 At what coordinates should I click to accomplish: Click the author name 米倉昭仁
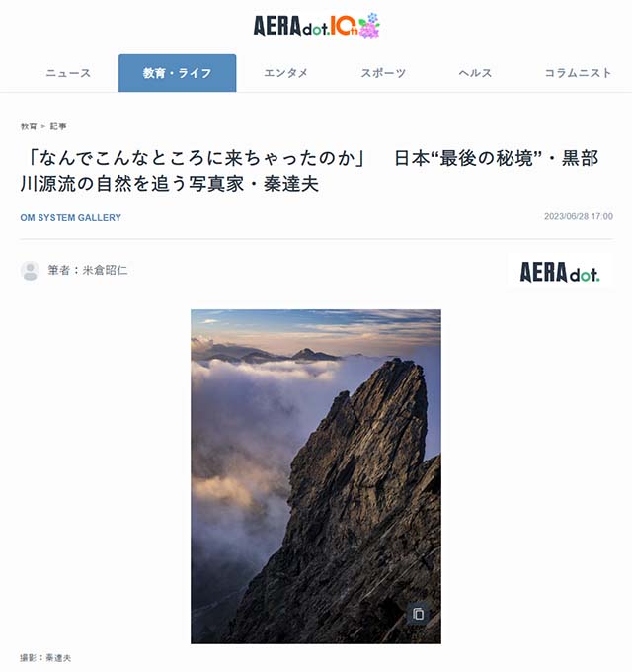(105, 270)
